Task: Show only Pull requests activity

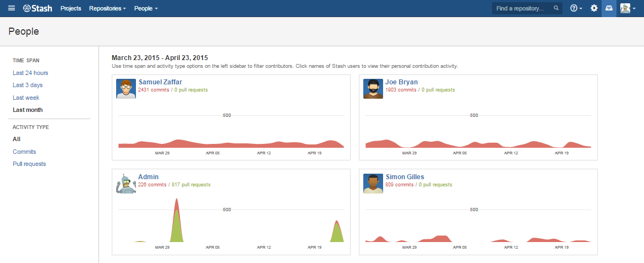Action: [29, 164]
